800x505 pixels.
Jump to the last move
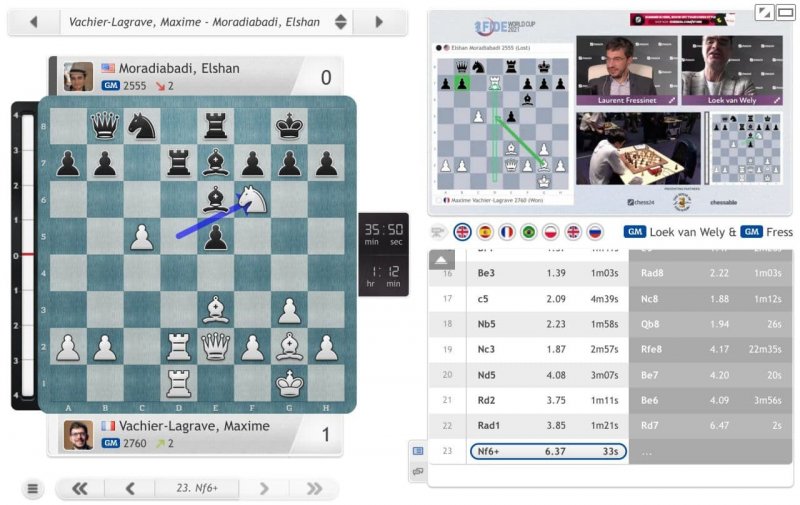tap(314, 489)
